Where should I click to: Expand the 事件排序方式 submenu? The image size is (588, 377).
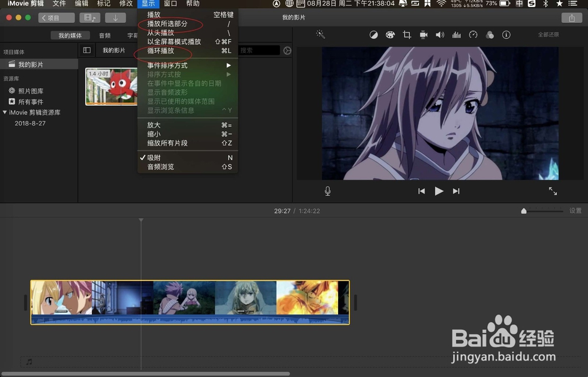168,65
